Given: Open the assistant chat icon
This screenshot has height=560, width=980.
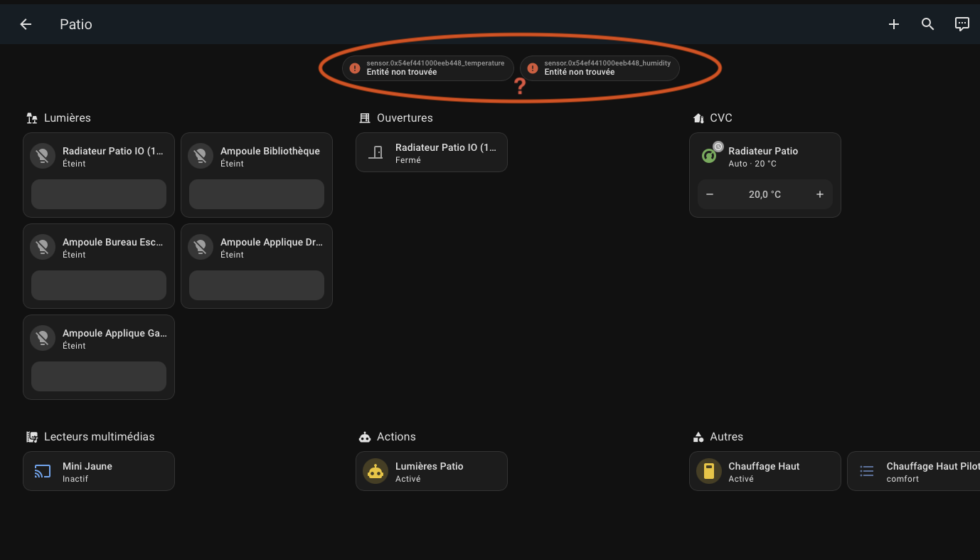Looking at the screenshot, I should (x=962, y=24).
